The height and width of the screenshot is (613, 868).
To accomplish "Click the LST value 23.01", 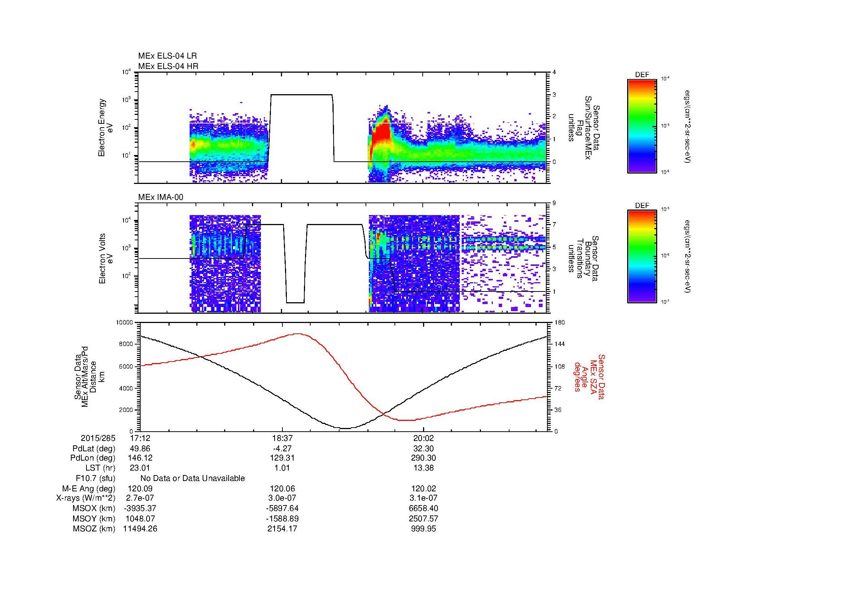I will point(140,468).
